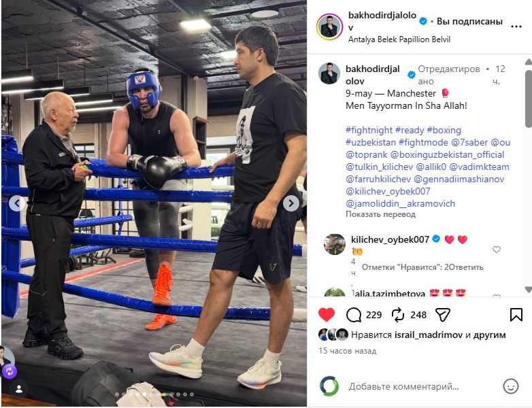532x408 pixels.
Task: Click the comments scrollbar down arrow
Action: click(528, 289)
